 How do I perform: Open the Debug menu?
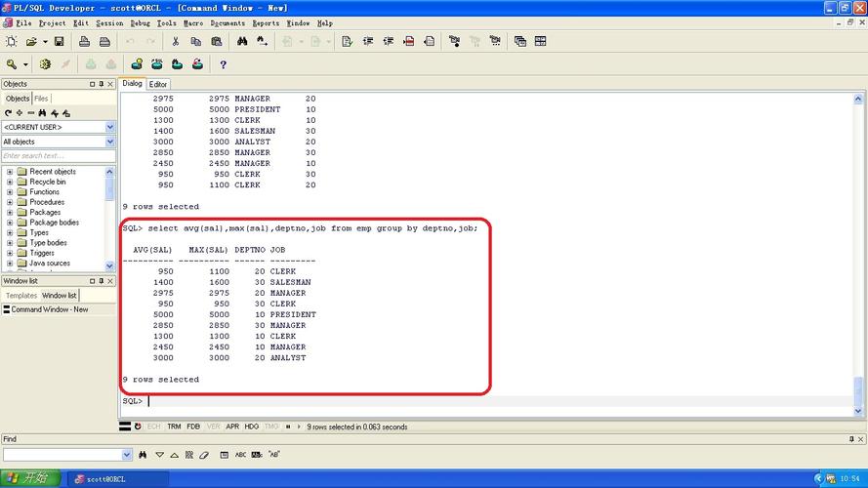(140, 23)
